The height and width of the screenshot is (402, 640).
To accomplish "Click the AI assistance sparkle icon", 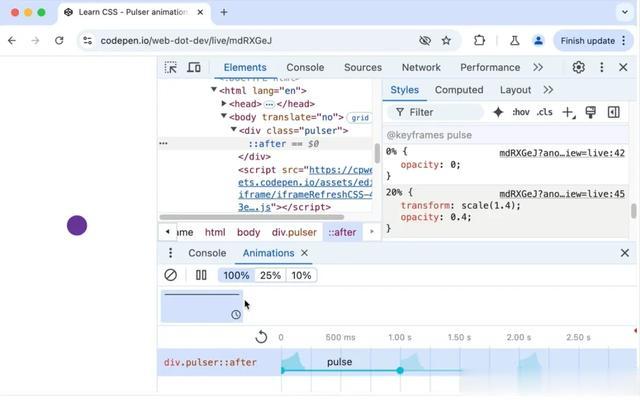I will (x=498, y=112).
